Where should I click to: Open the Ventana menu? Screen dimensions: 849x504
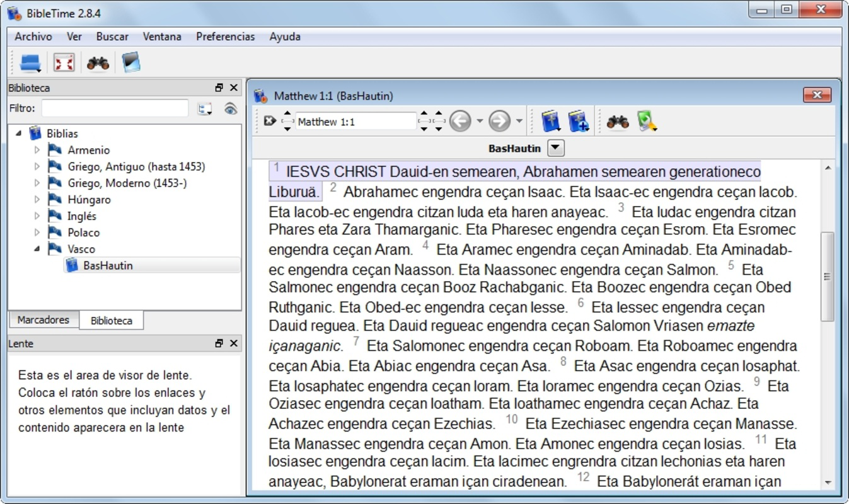click(162, 37)
